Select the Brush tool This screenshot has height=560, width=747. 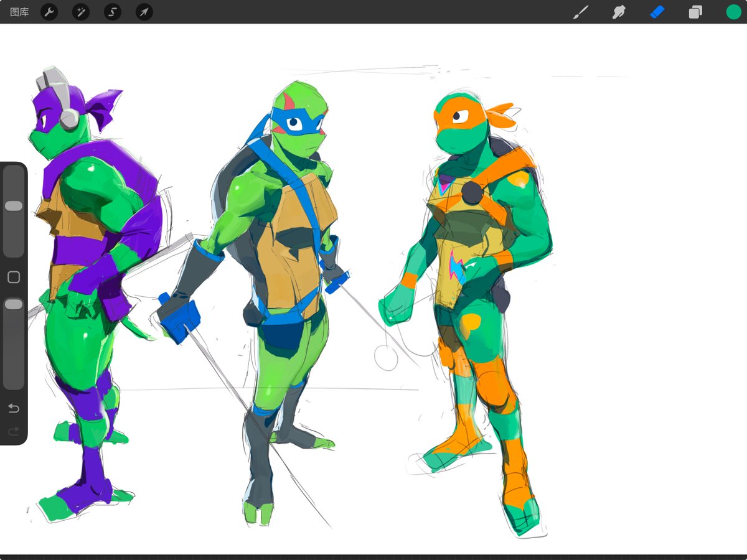click(580, 12)
